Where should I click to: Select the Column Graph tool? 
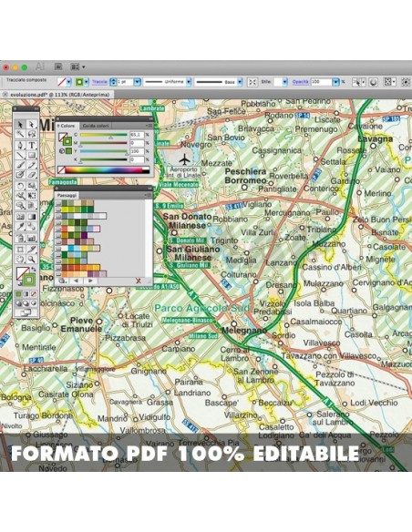point(32,238)
